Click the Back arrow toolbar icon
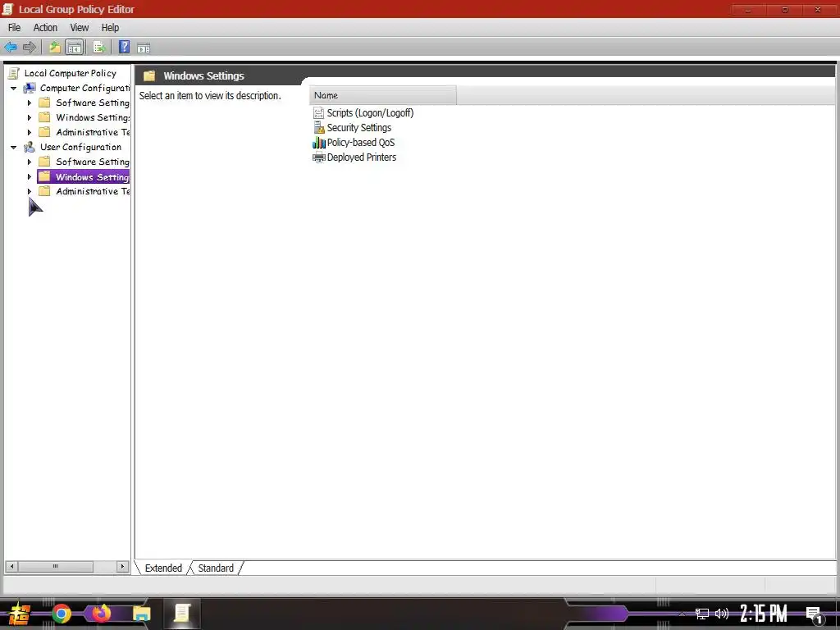The width and height of the screenshot is (840, 630). [x=10, y=48]
